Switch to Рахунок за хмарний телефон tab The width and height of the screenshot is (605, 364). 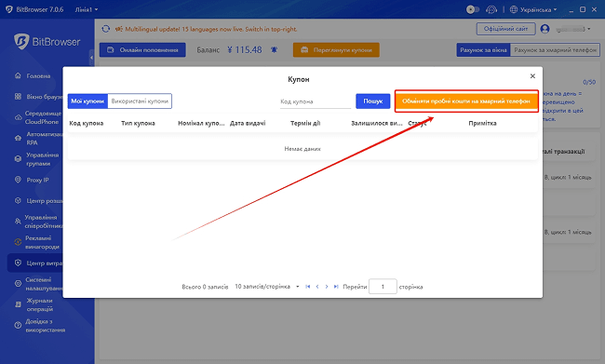pos(555,50)
